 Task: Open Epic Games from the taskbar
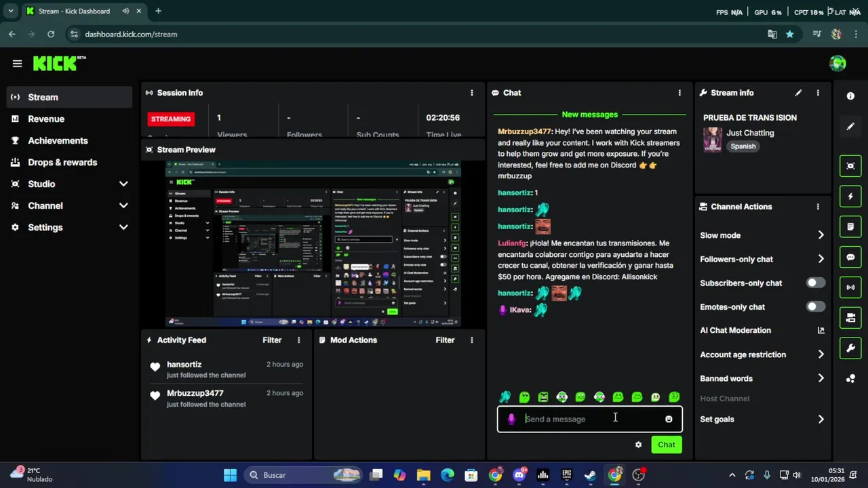(x=566, y=475)
